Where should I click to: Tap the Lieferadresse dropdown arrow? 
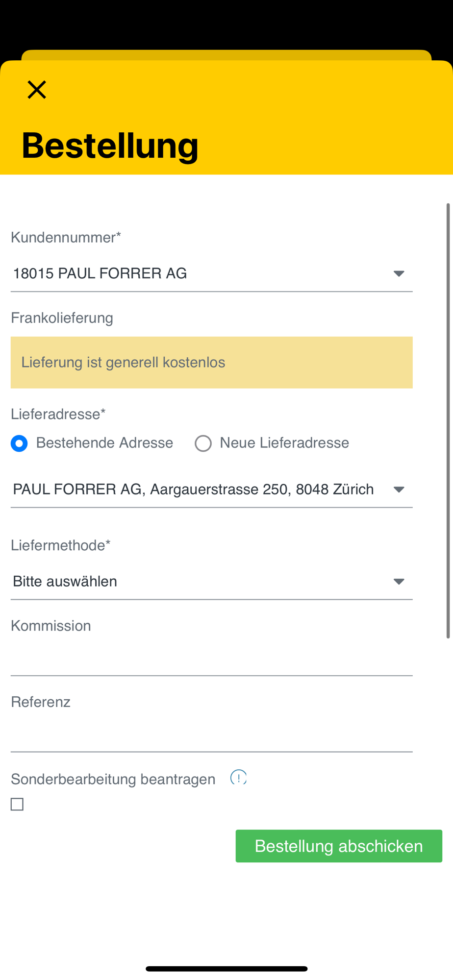coord(399,490)
